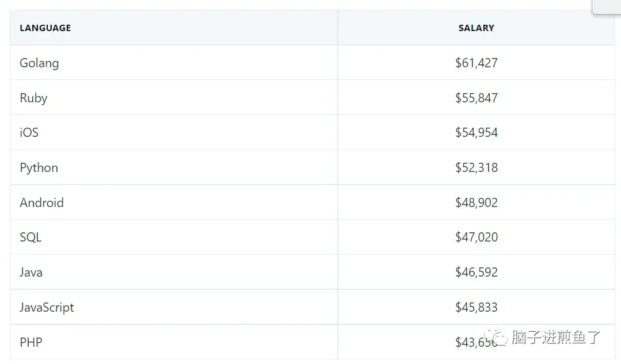
Task: Click the WeChat logo watermark icon
Action: pos(496,337)
